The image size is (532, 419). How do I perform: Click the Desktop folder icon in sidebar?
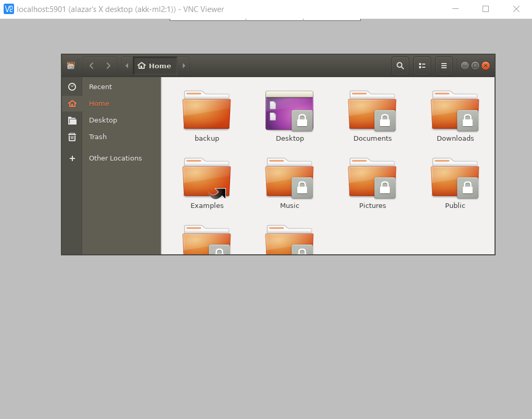click(72, 120)
